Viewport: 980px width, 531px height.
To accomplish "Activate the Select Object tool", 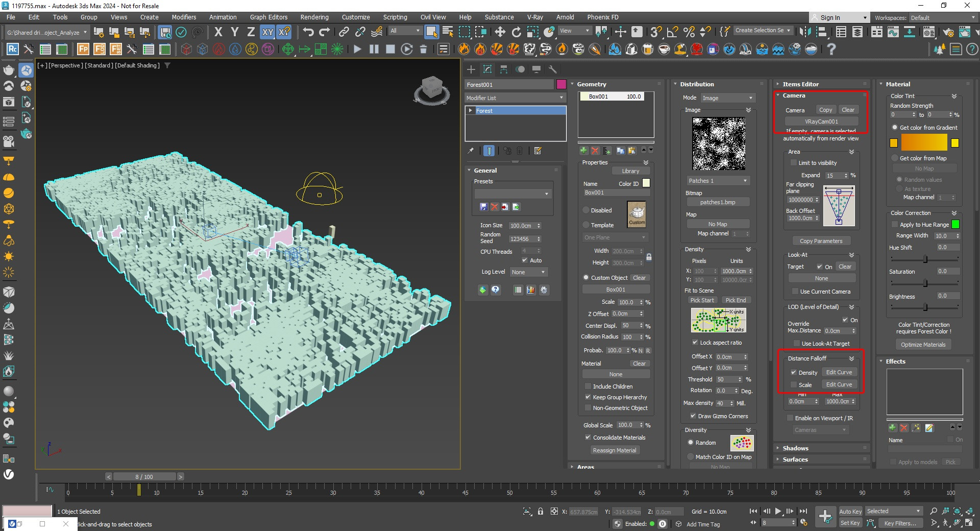I will (x=432, y=32).
